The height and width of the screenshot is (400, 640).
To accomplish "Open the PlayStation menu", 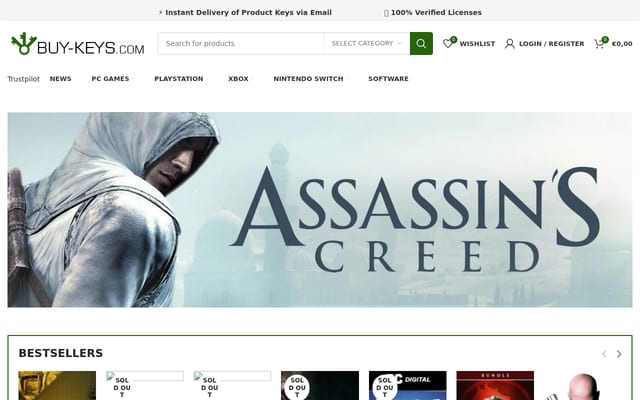I will click(x=179, y=78).
